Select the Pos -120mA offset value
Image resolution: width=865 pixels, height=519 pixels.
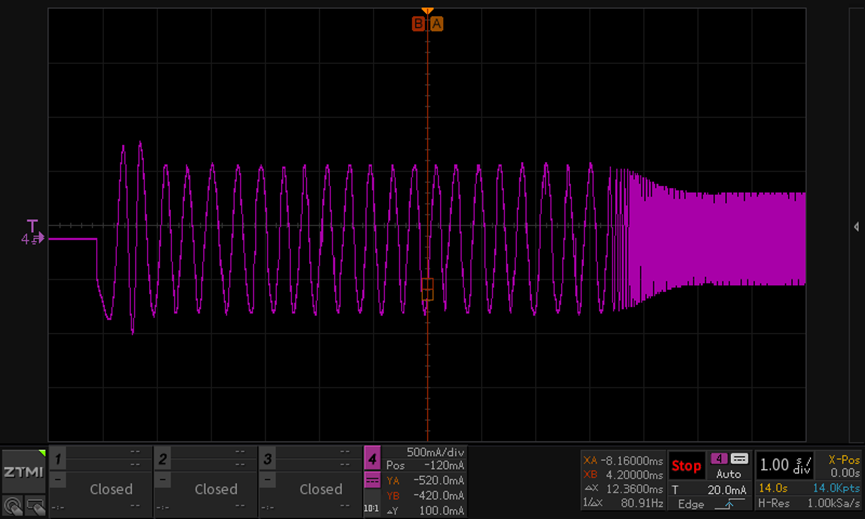point(425,466)
